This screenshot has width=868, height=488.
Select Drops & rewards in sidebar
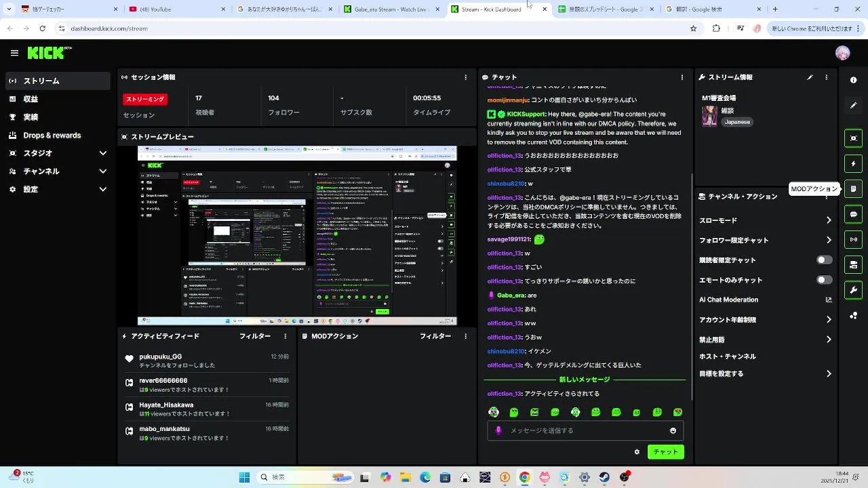[58, 136]
